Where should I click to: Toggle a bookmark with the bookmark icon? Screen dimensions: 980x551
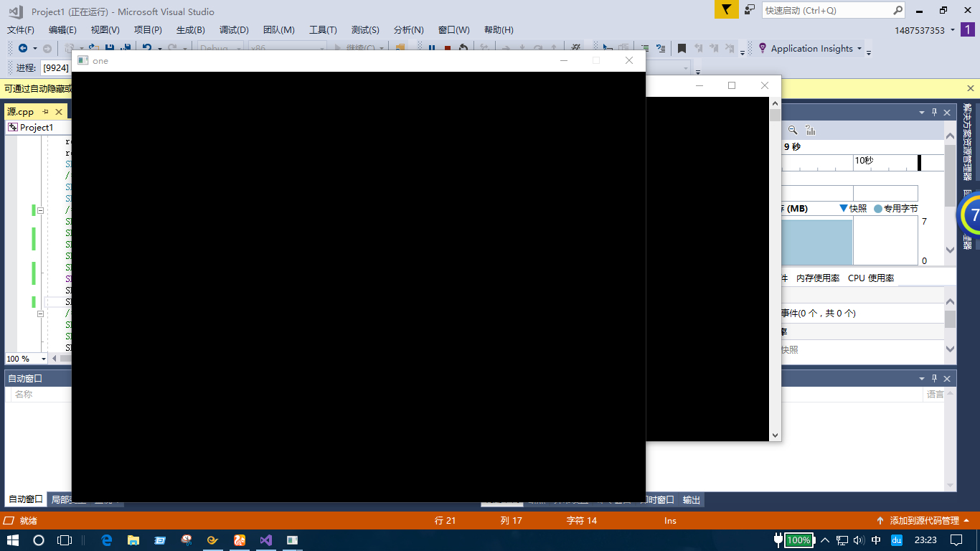coord(682,48)
